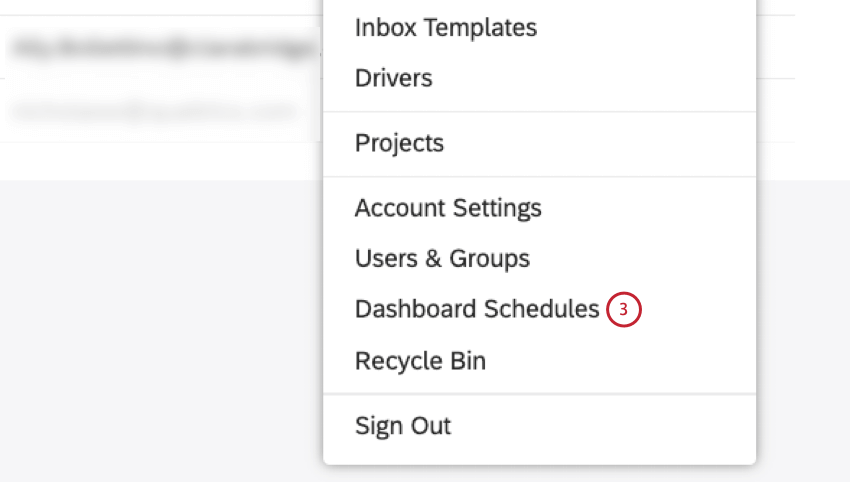Open the Recycle Bin
Viewport: 850px width, 482px height.
pos(420,360)
